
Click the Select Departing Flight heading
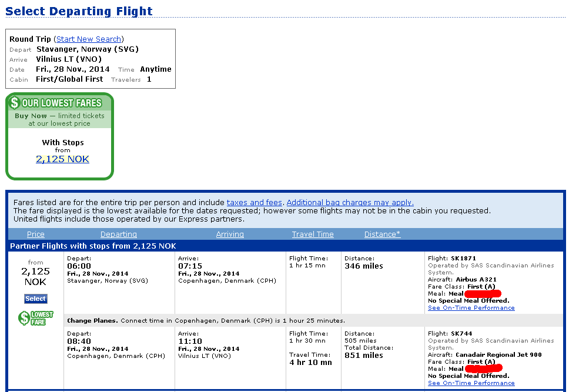coord(79,11)
